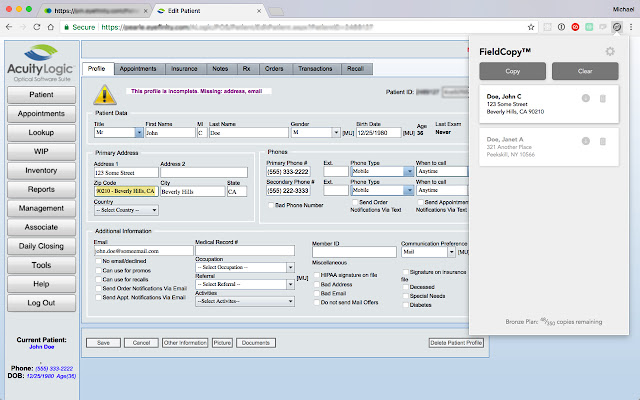Image resolution: width=640 pixels, height=400 pixels.
Task: Click Cancel button
Action: pos(141,343)
